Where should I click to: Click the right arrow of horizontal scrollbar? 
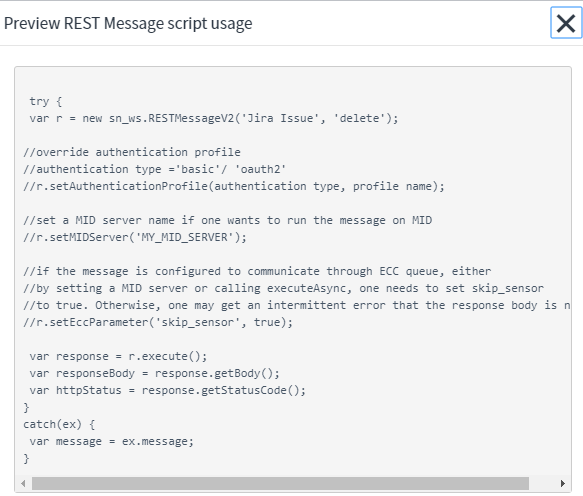tap(563, 483)
